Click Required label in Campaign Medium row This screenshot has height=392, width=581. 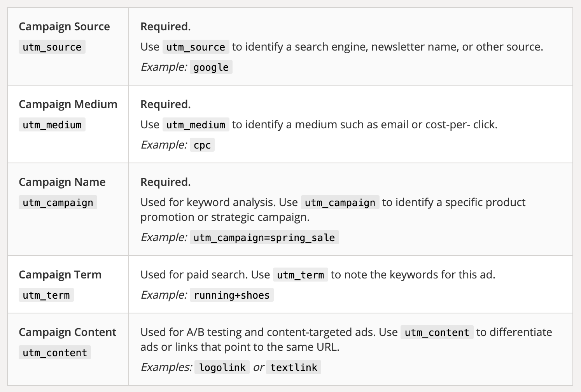(x=166, y=104)
